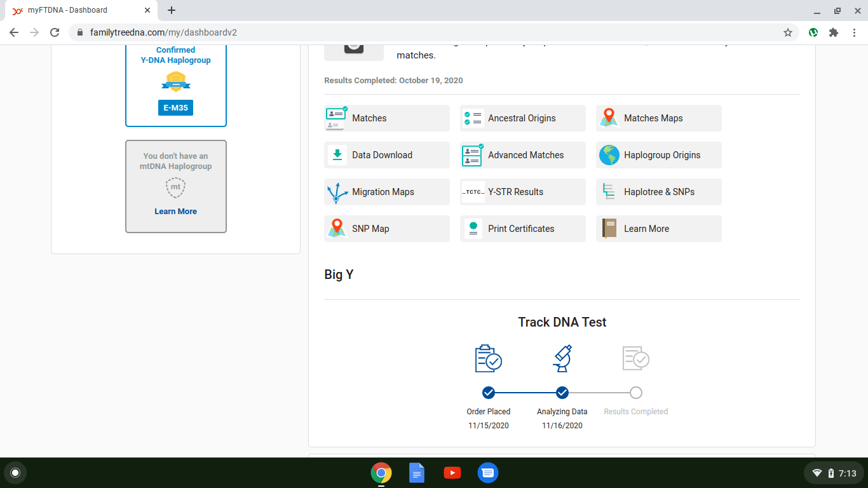868x488 pixels.
Task: Click the Print Certificates seal icon
Action: coord(473,229)
